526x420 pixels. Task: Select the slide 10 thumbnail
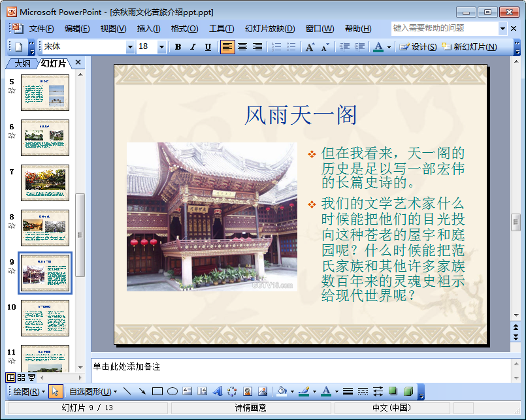pyautogui.click(x=45, y=318)
